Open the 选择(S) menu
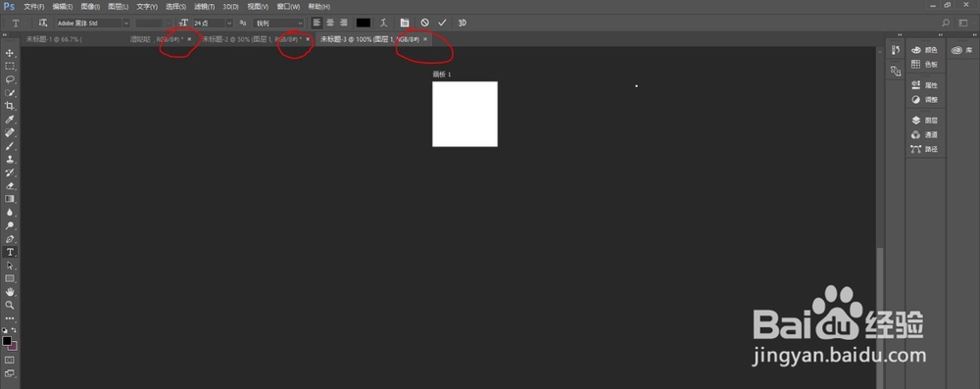This screenshot has height=389, width=980. point(175,6)
